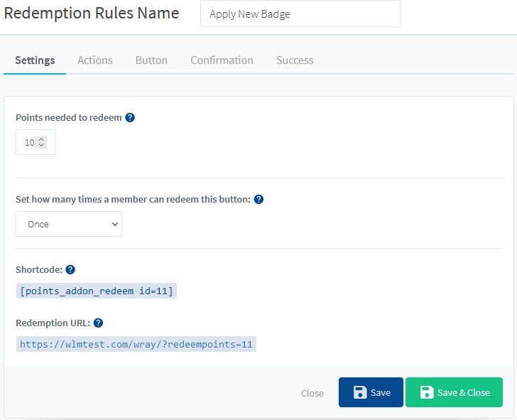Focus the Redemption Rules Name input field
The height and width of the screenshot is (420, 517).
click(300, 14)
